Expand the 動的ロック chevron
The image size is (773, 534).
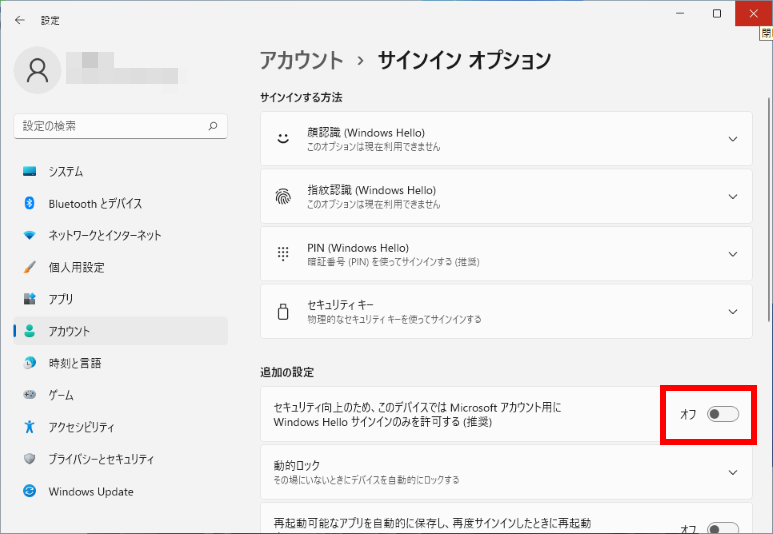733,472
